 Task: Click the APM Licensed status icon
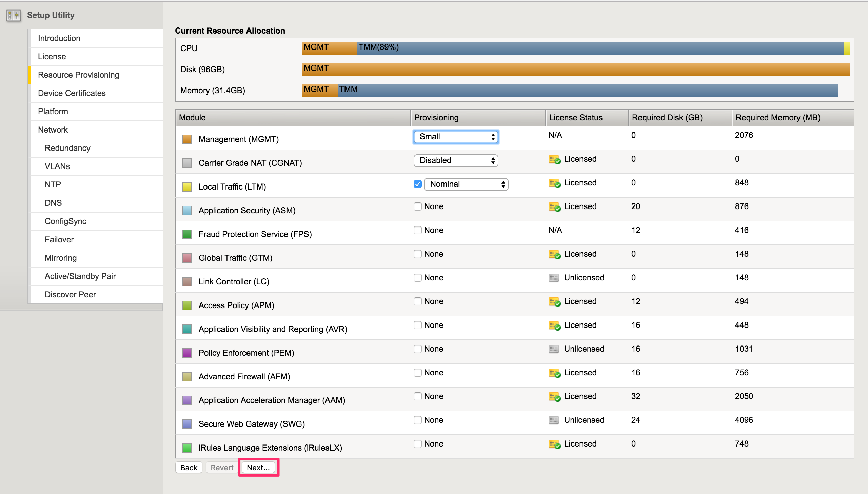tap(554, 302)
